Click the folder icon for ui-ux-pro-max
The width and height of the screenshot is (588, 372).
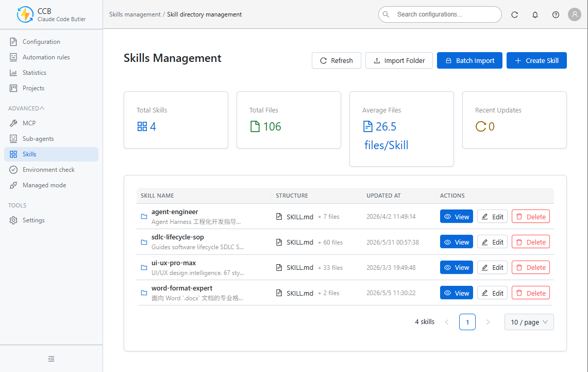(x=144, y=268)
